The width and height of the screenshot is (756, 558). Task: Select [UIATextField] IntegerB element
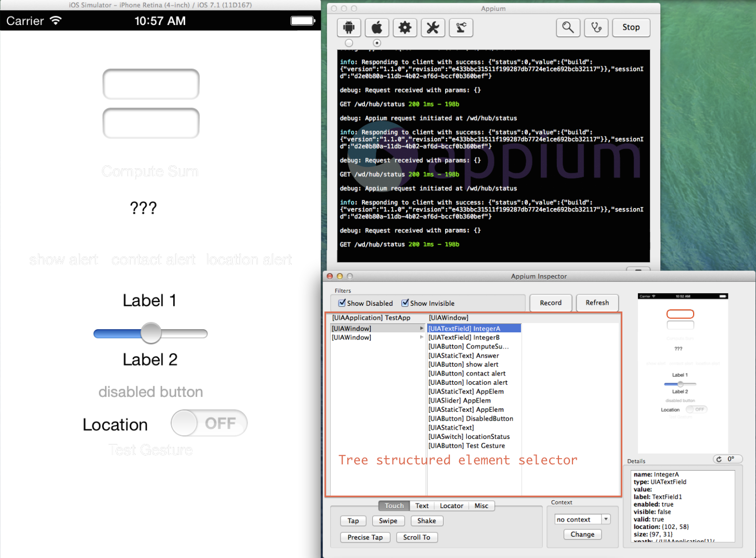point(474,337)
